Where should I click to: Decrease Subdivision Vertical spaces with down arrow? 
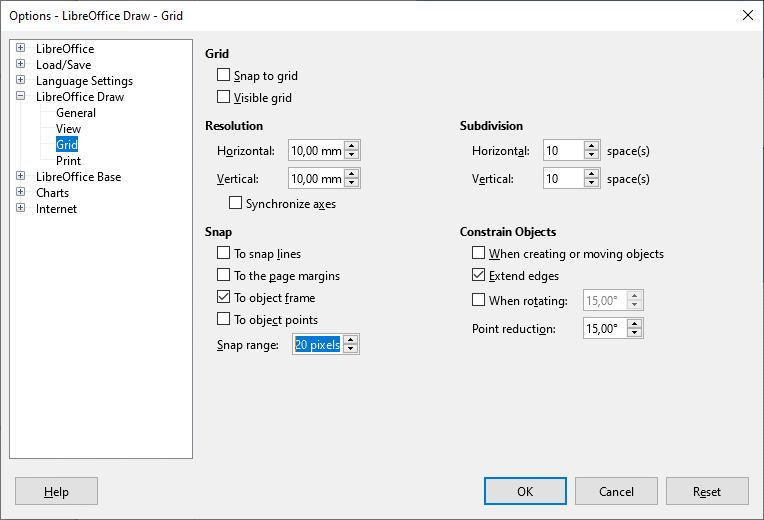(x=591, y=182)
